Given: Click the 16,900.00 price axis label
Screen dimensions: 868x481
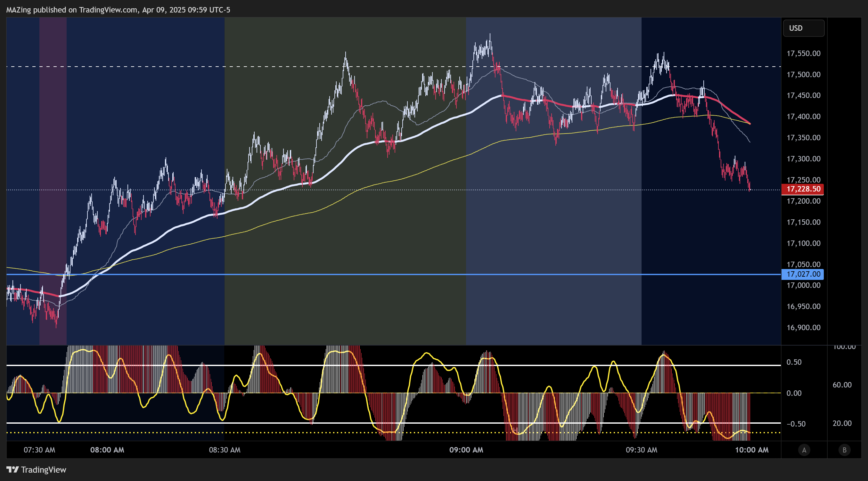Looking at the screenshot, I should pos(803,327).
